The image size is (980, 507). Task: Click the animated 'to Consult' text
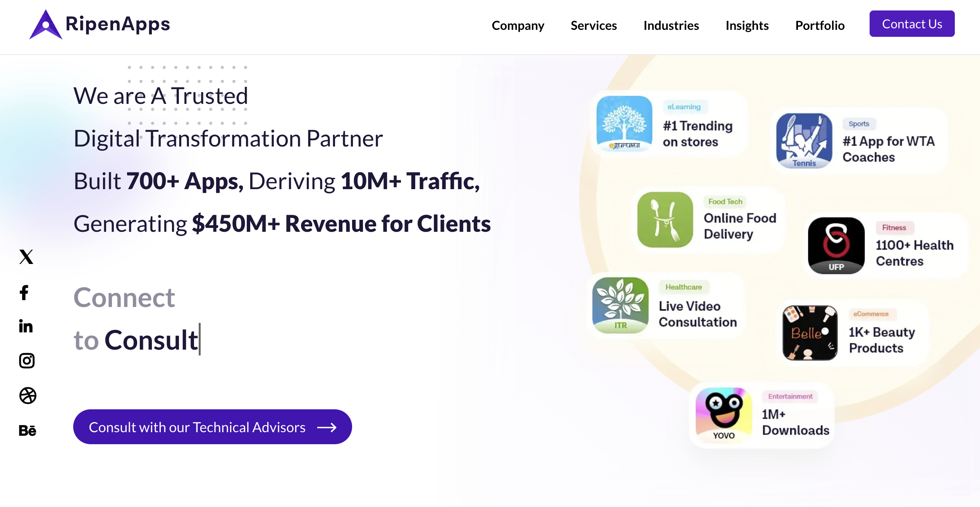[136, 340]
